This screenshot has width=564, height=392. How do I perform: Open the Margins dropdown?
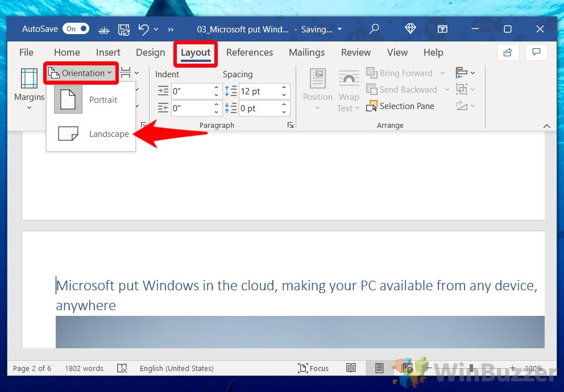(29, 89)
